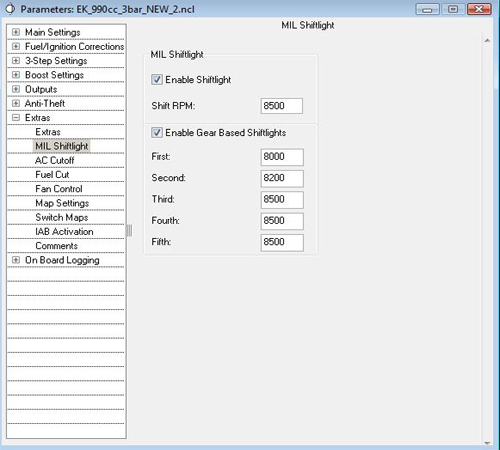Click the scrollbar up arrow
500x450 pixels.
coord(487,40)
